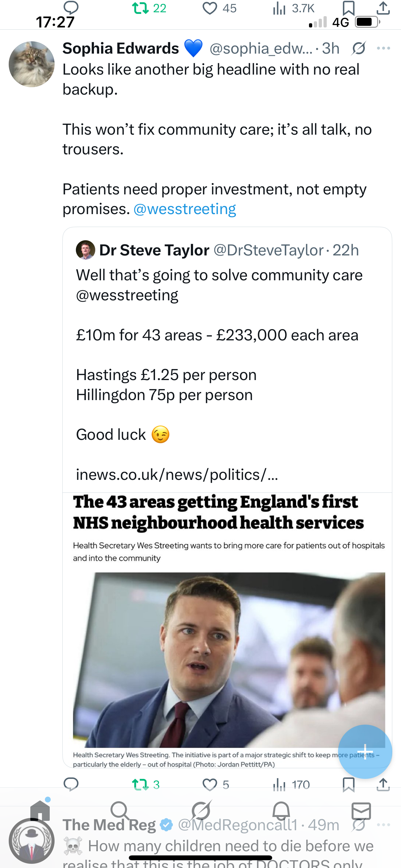
Task: Open the Search tab
Action: [120, 811]
